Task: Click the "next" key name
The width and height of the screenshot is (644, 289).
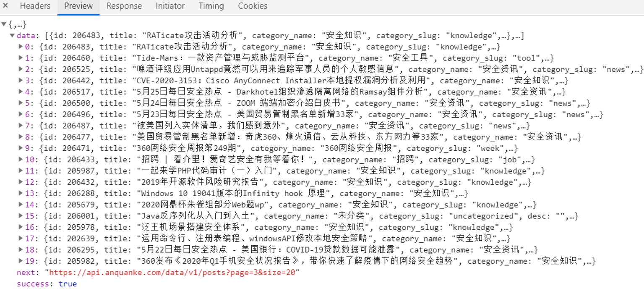Action: (x=26, y=273)
